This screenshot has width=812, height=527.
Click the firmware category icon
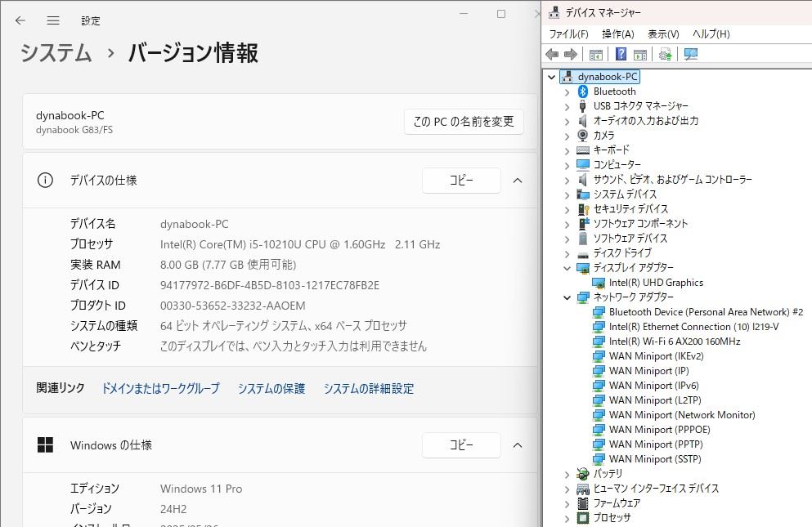(583, 503)
